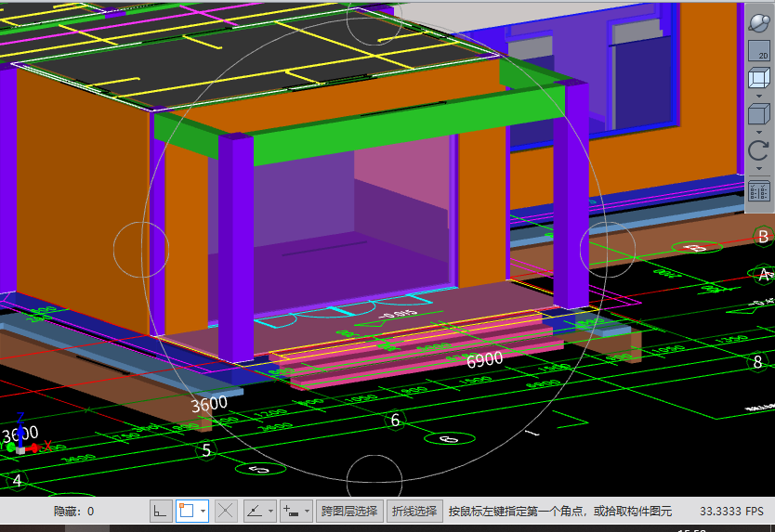The width and height of the screenshot is (775, 532).
Task: Switch to 2D view mode
Action: coord(759,51)
